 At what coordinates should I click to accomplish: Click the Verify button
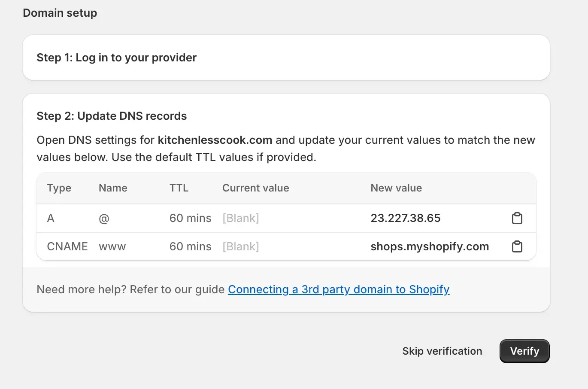524,351
